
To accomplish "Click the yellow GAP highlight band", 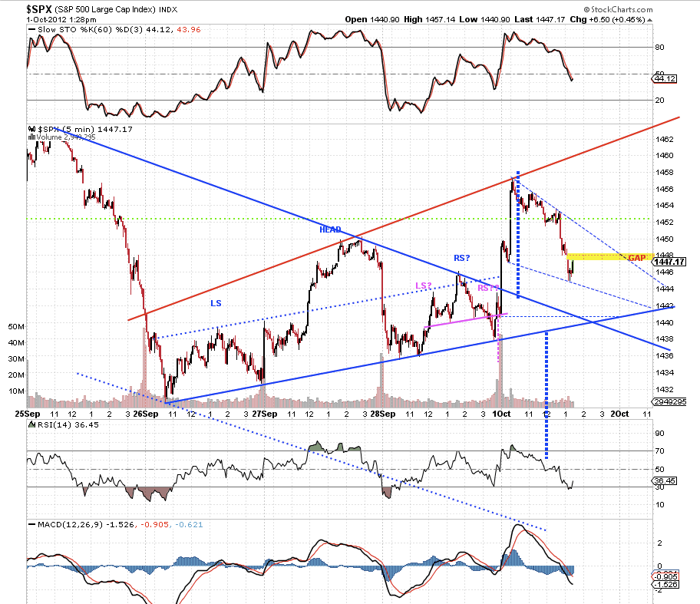I will 610,256.
